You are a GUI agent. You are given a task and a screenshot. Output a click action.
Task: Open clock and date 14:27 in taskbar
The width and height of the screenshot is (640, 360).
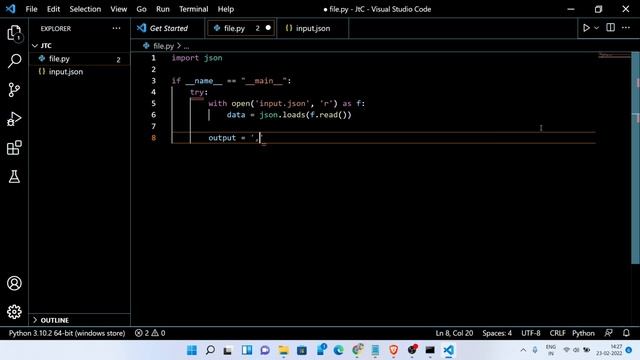(609, 350)
